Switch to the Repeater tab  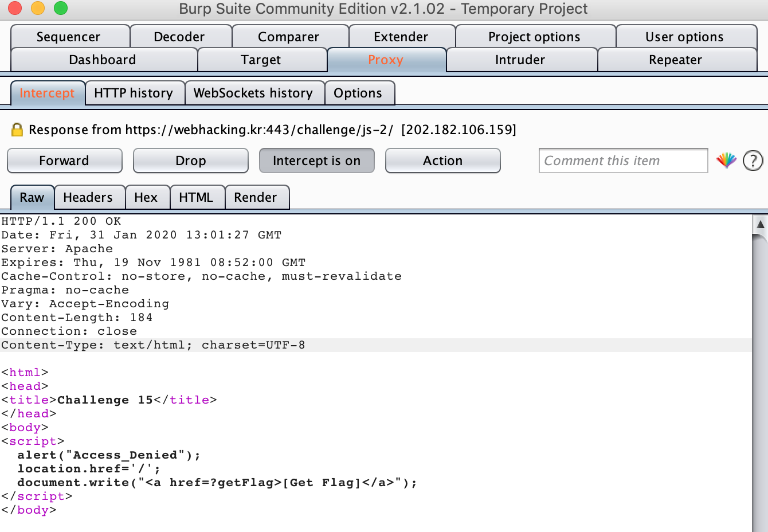(x=677, y=60)
